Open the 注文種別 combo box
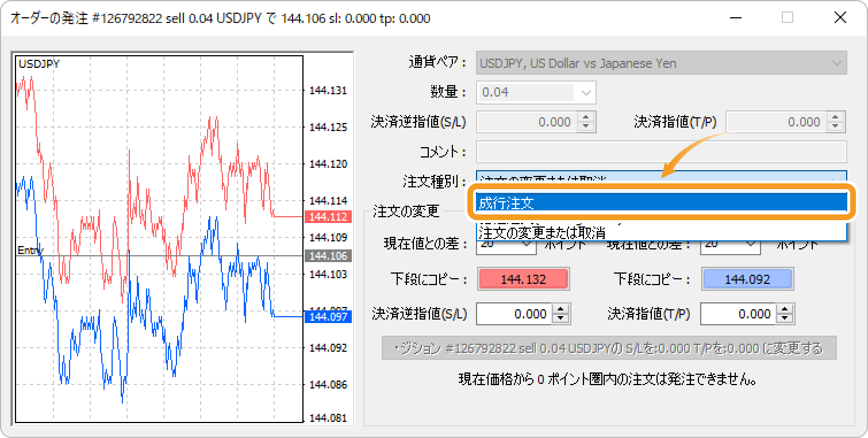The image size is (868, 438). coord(661,180)
